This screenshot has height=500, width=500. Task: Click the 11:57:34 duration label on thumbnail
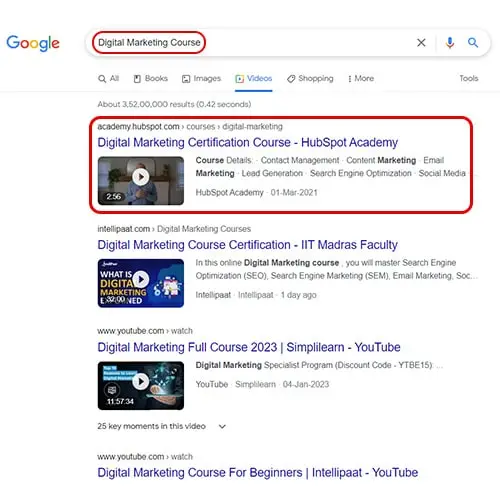click(x=120, y=401)
